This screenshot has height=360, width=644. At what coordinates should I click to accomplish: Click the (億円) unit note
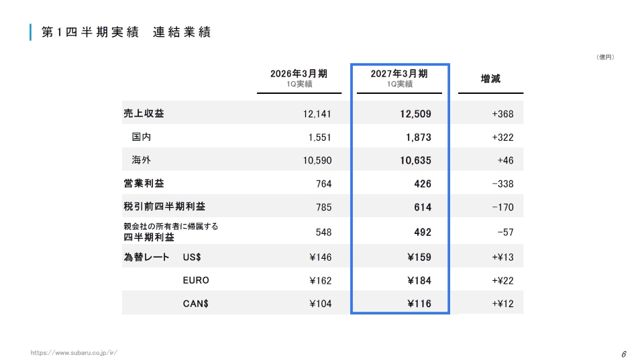(x=605, y=57)
